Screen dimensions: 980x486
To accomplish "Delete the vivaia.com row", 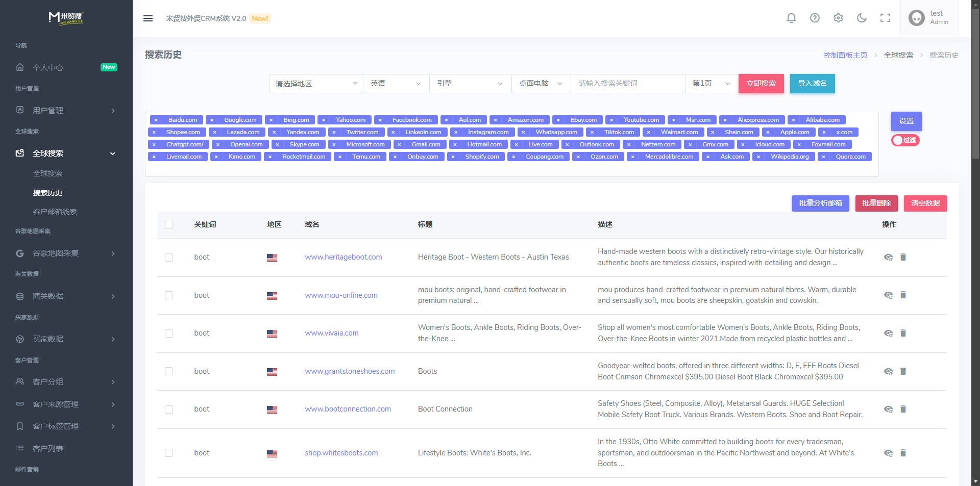I will point(903,333).
